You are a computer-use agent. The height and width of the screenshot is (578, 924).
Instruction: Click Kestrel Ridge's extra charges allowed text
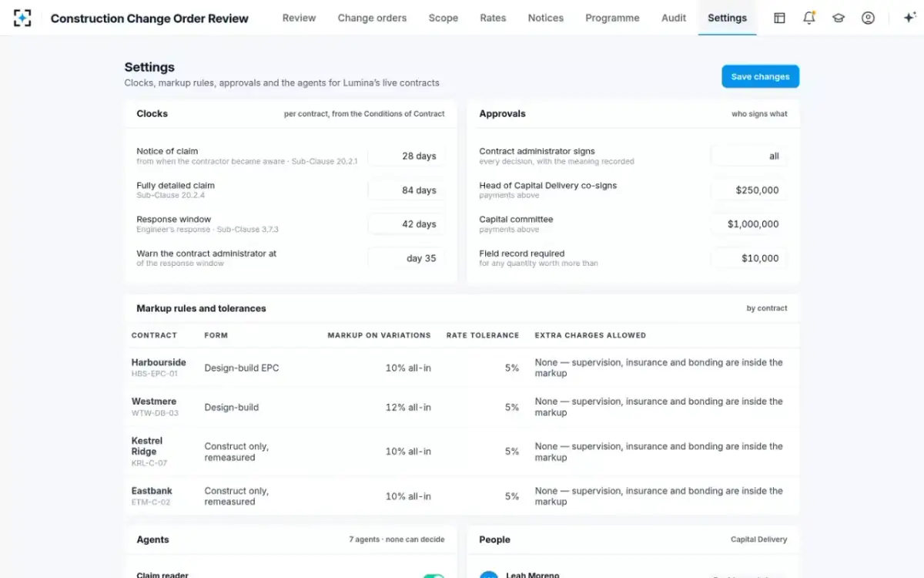click(658, 452)
